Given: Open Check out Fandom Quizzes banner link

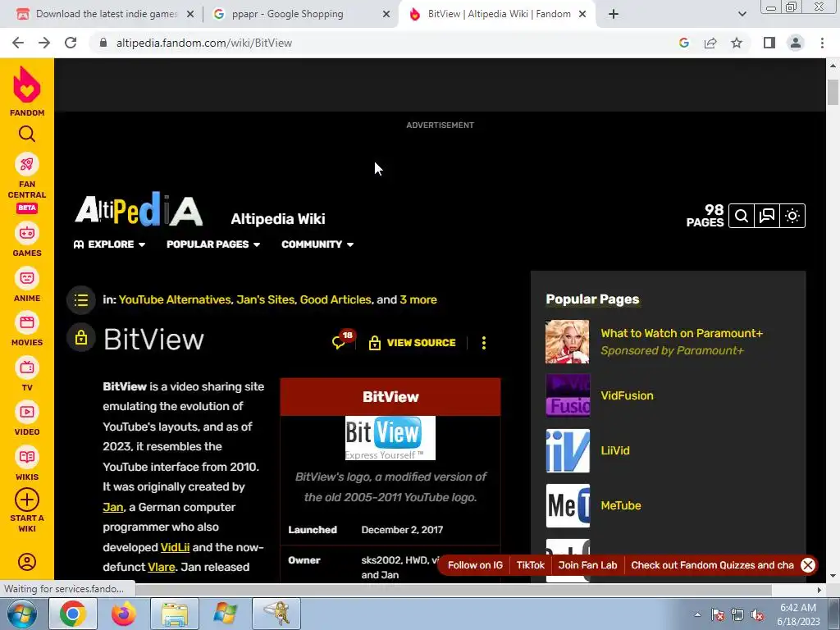Looking at the screenshot, I should point(712,565).
